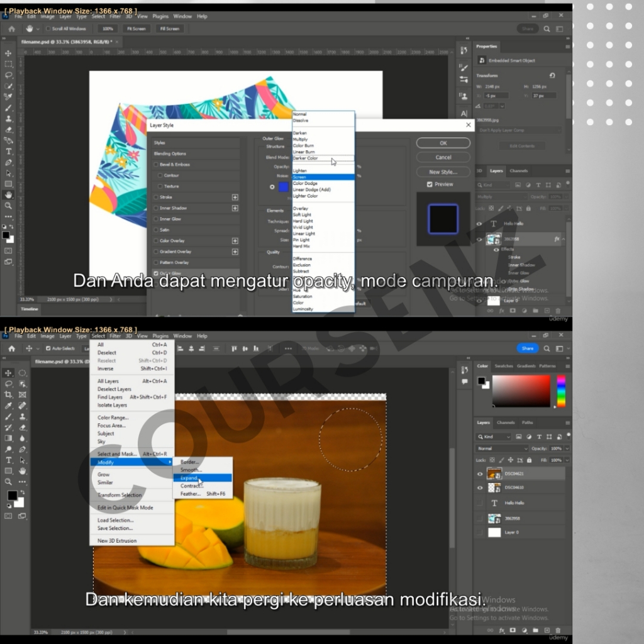The height and width of the screenshot is (644, 644).
Task: Select the Rectangular Marquee tool in top screenshot
Action: (8, 64)
